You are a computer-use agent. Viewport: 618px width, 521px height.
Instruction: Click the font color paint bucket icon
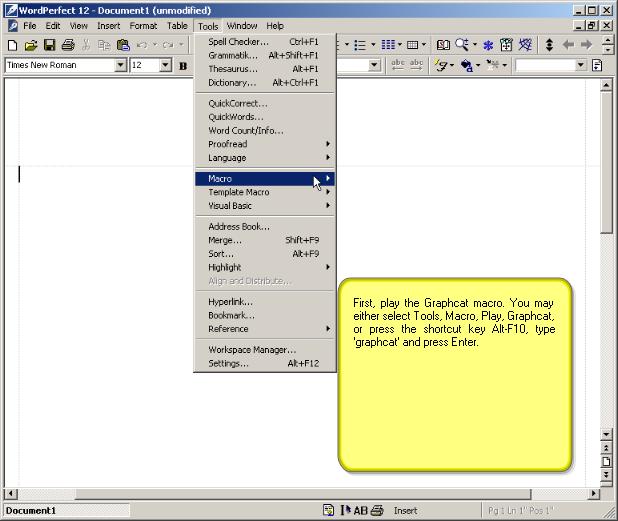[466, 65]
